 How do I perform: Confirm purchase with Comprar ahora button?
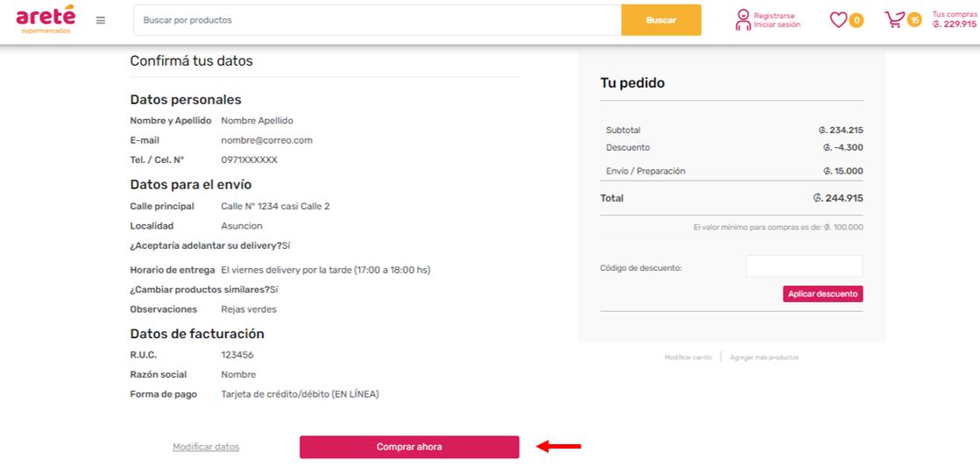click(x=409, y=447)
